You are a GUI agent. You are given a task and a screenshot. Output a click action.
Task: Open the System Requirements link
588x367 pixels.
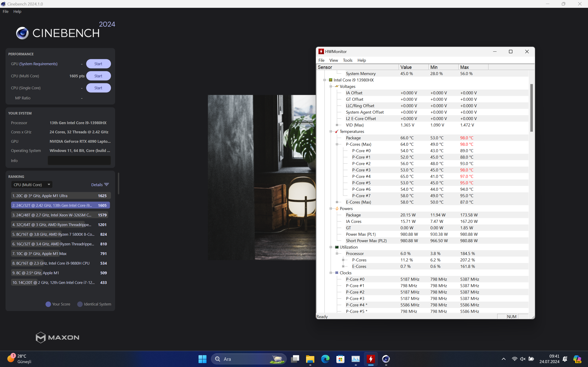(x=38, y=64)
